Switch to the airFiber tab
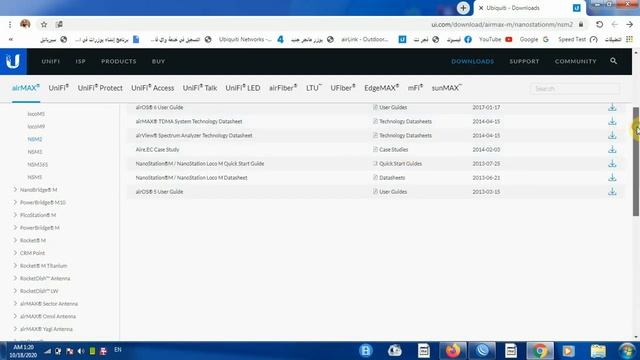640x360 pixels. tap(283, 88)
